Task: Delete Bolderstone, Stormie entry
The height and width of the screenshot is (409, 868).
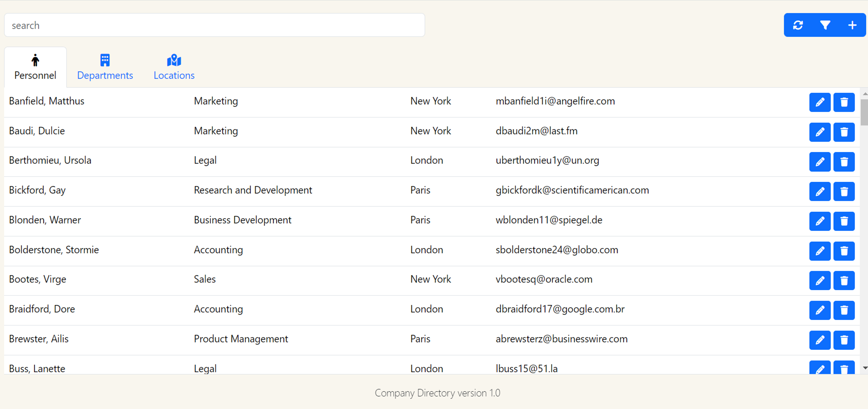Action: pos(844,251)
